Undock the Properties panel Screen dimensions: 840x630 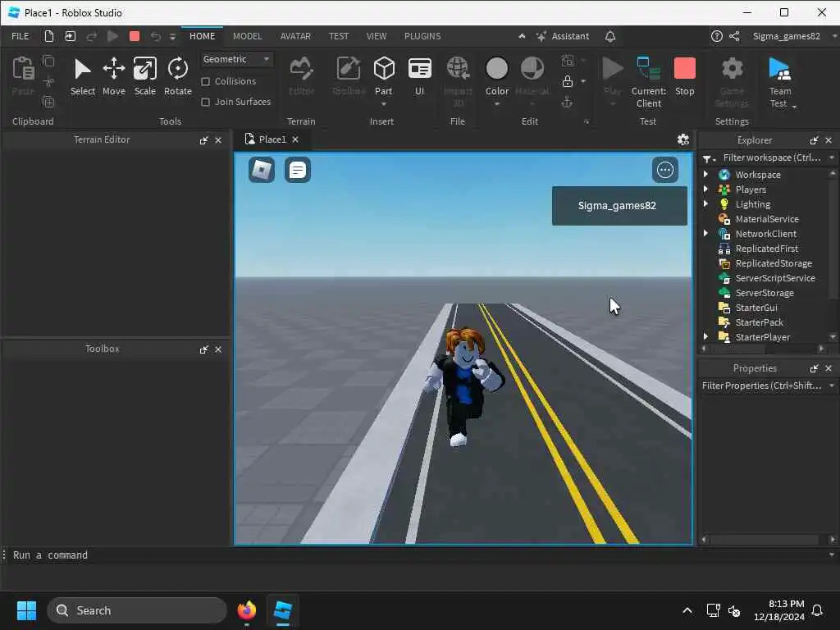(815, 368)
